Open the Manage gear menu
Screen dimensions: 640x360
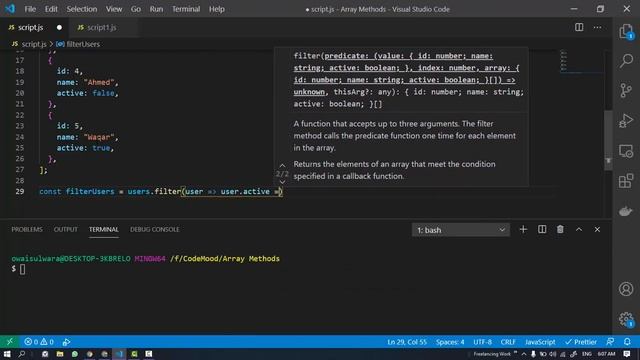[626, 319]
